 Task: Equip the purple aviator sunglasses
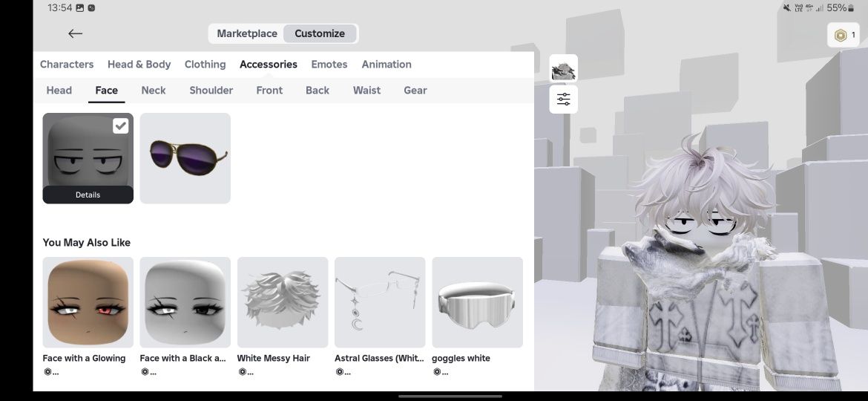click(185, 158)
